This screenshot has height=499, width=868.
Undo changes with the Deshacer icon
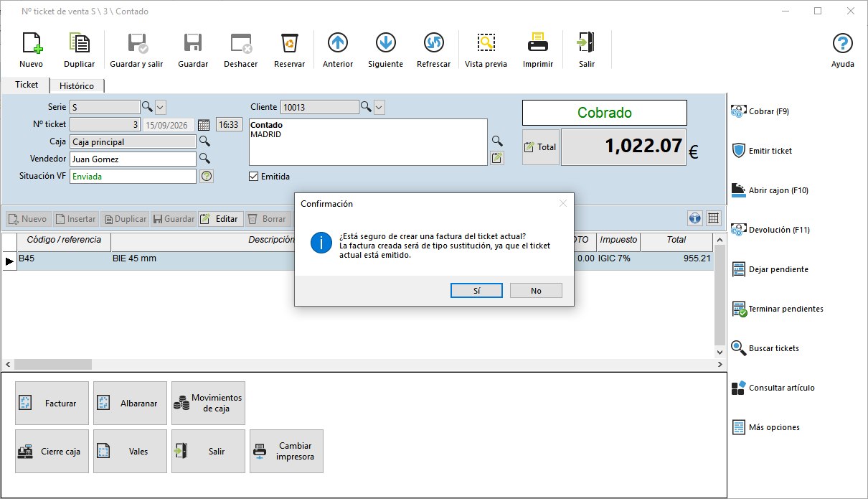coord(240,50)
